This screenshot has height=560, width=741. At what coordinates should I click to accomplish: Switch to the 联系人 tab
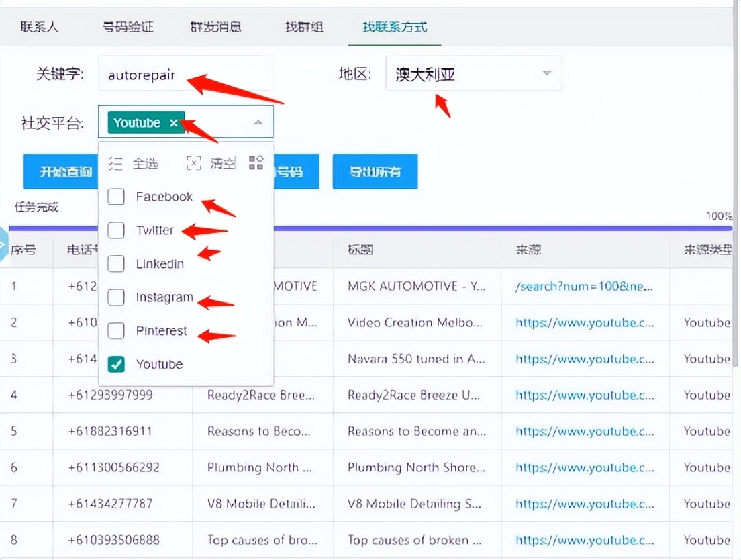(x=39, y=28)
